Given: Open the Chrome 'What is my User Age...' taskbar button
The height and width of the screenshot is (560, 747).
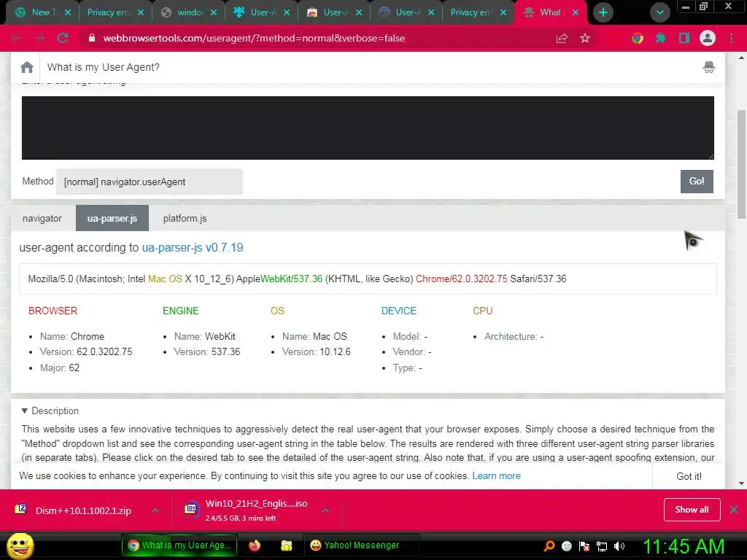Looking at the screenshot, I should click(x=180, y=545).
